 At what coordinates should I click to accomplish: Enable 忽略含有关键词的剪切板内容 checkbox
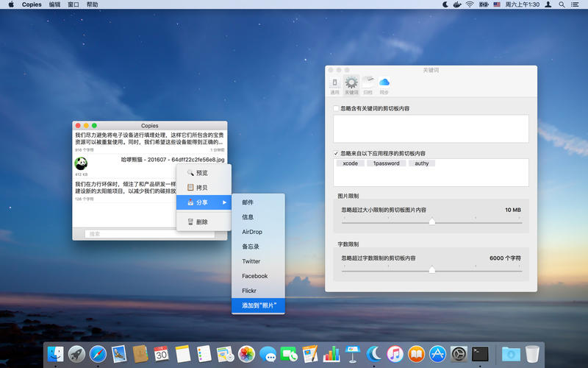pos(336,109)
